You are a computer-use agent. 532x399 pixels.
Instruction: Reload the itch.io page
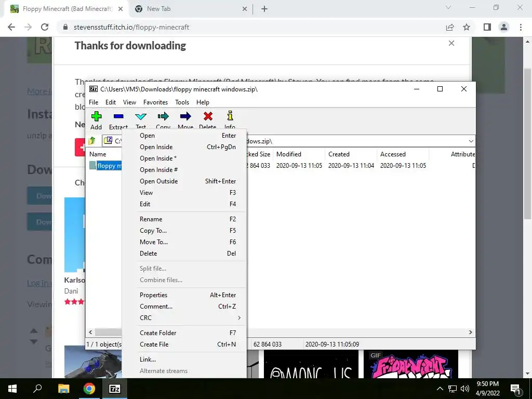tap(45, 27)
